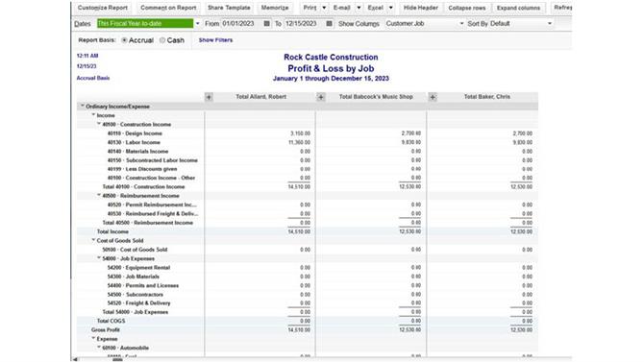Expand the Total Allard, Robert column

[209, 97]
